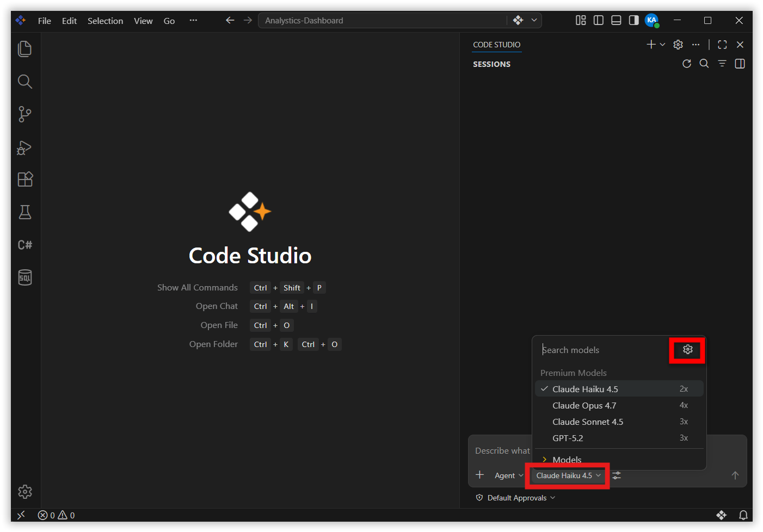Click the Analystics-Dashboard command center

(x=382, y=21)
